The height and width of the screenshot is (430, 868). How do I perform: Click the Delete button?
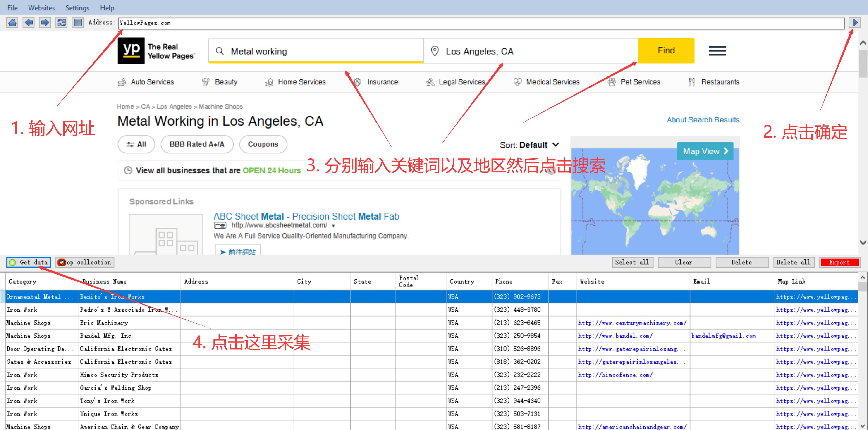742,262
